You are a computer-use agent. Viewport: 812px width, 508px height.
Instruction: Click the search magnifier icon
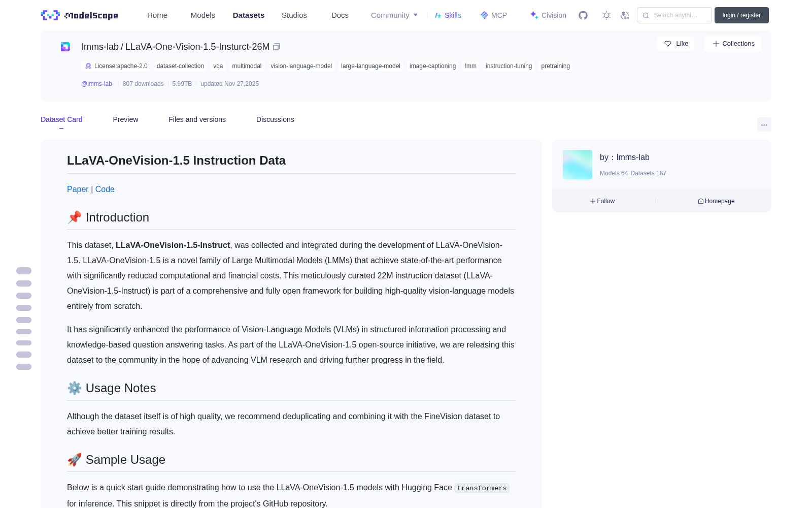646,15
